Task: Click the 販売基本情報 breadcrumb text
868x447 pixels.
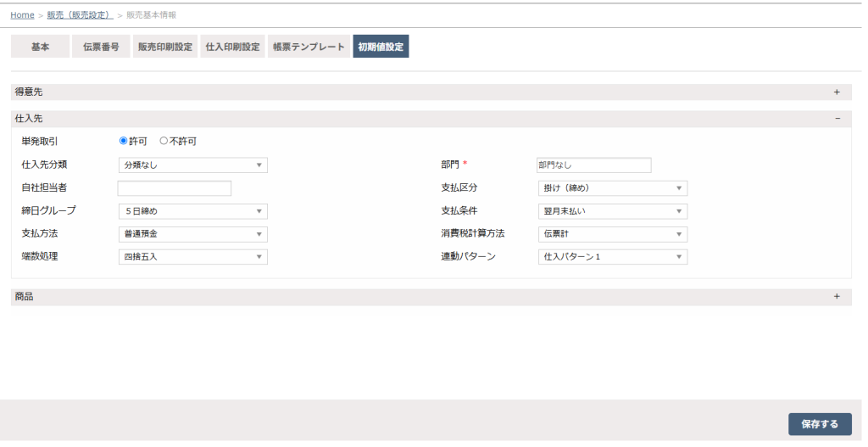Action: tap(152, 15)
